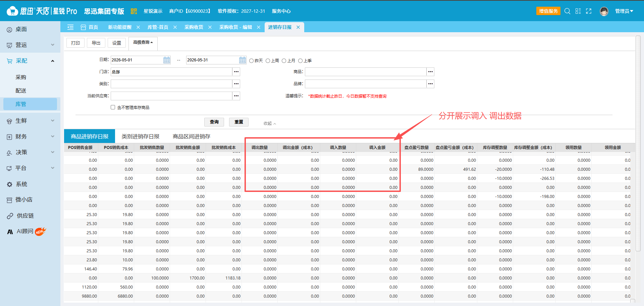Image resolution: width=644 pixels, height=306 pixels.
Task: Click the 门店 input field
Action: (172, 72)
